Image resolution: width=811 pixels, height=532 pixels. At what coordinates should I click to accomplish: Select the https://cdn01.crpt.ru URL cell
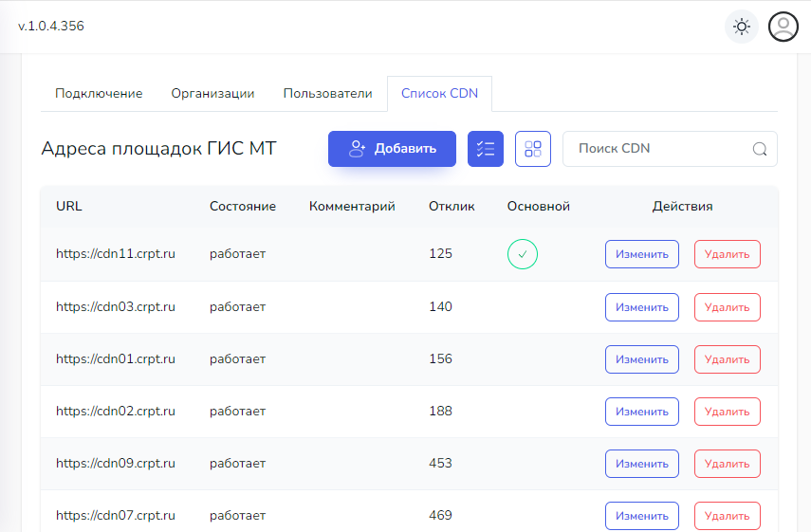[x=116, y=359]
